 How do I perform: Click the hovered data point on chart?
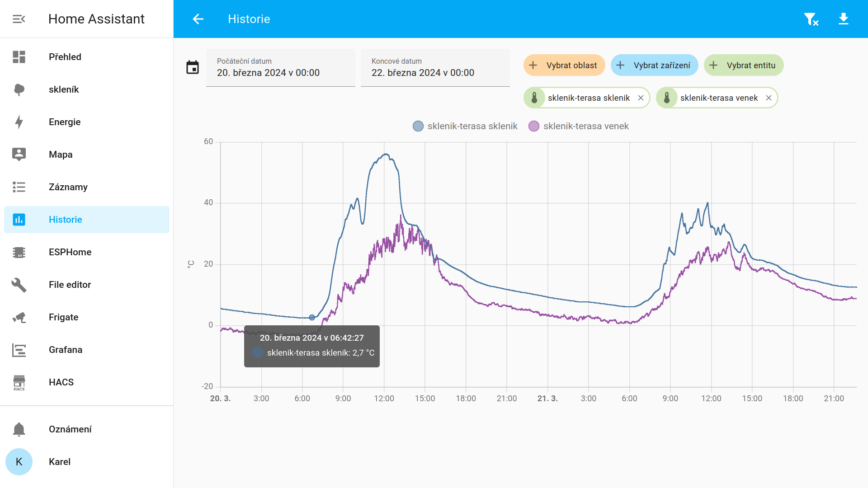(312, 318)
